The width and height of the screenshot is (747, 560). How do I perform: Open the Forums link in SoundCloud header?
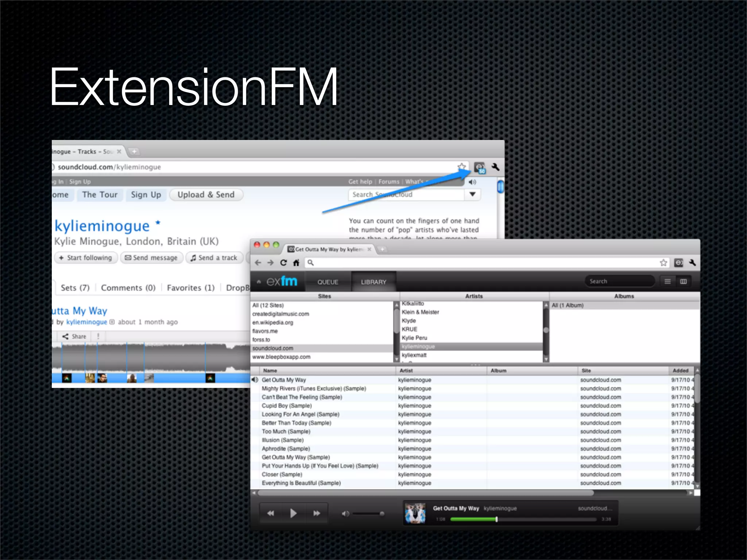click(x=389, y=182)
